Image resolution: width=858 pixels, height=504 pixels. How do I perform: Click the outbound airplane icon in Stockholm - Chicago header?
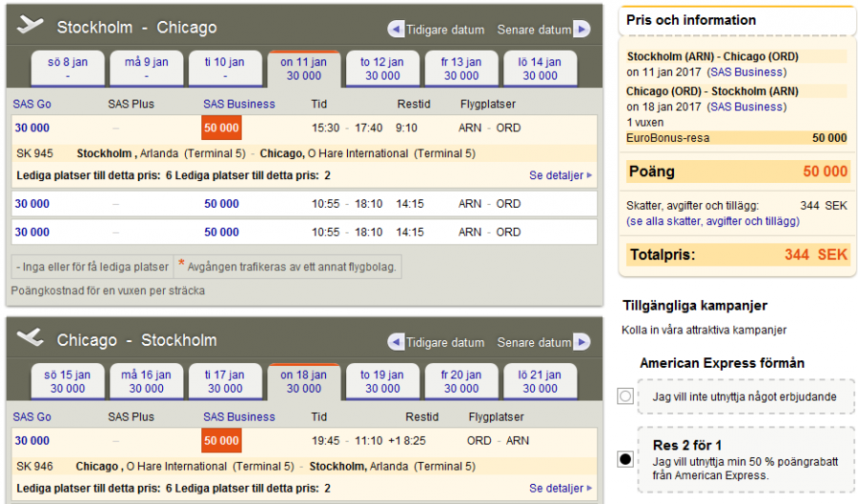[31, 26]
